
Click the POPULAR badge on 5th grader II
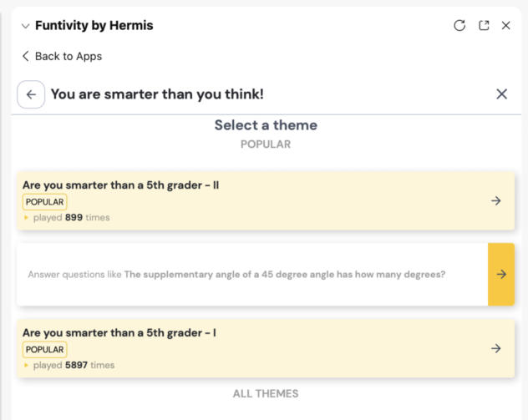45,201
